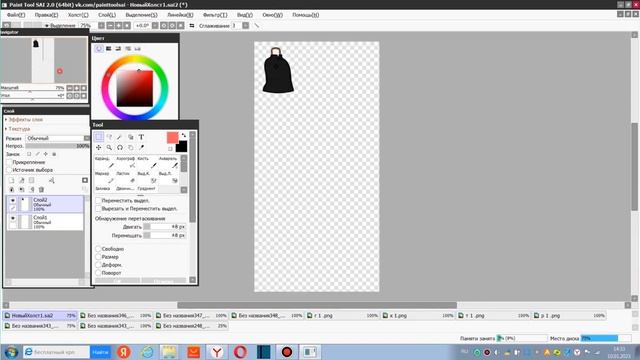Open the Слой menu
The image size is (640, 360).
click(107, 15)
